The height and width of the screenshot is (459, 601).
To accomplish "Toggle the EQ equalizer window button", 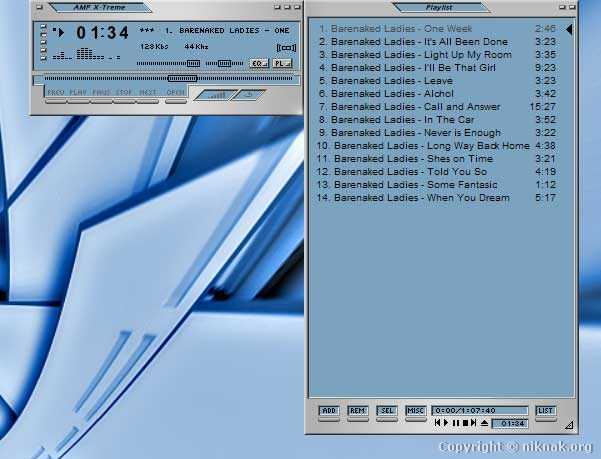I will point(259,63).
